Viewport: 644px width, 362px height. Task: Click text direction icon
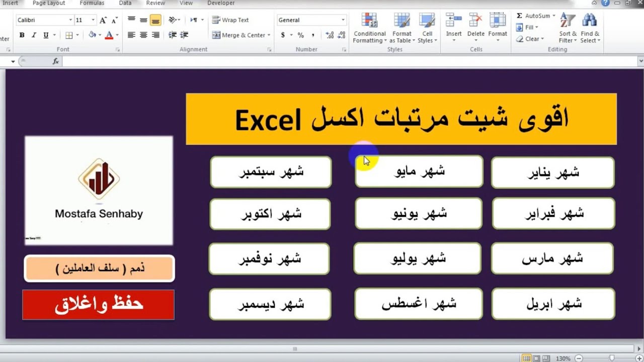tap(194, 20)
